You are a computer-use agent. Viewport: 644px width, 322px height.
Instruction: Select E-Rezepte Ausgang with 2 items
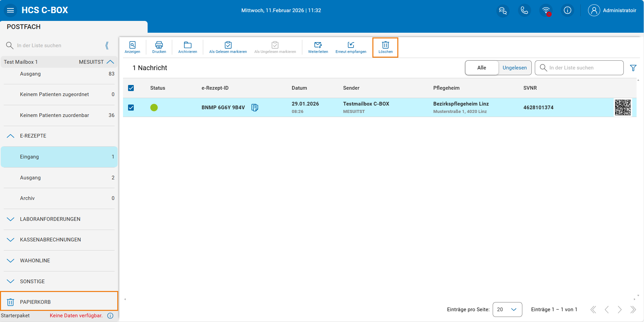tap(59, 178)
